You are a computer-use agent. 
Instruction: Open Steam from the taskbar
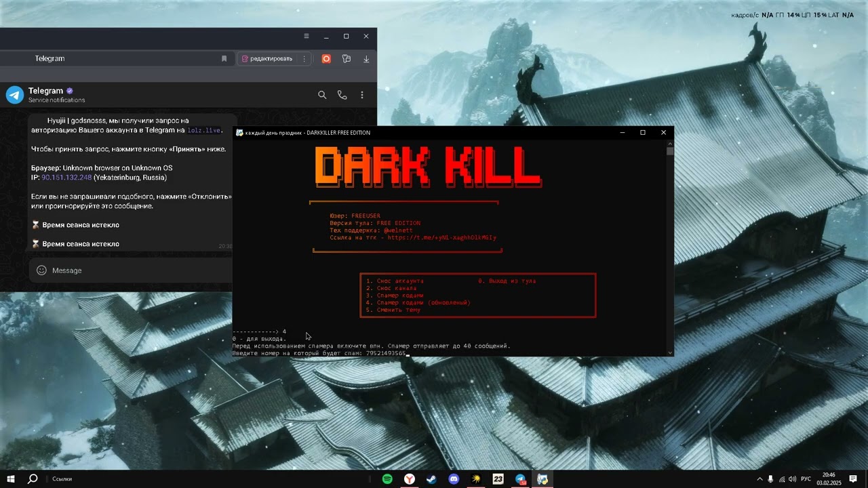coord(431,479)
